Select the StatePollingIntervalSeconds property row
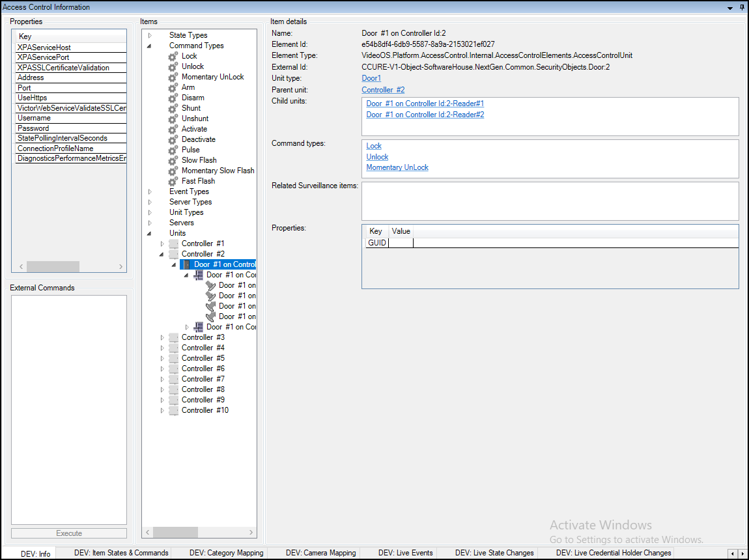Viewport: 749px width, 560px height. click(71, 139)
